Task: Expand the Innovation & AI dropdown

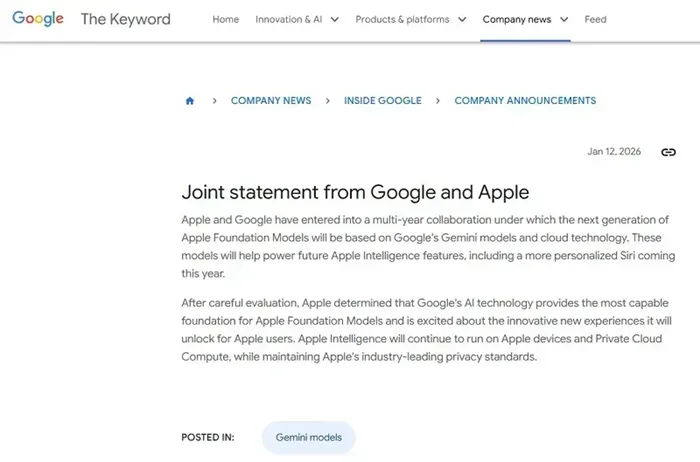Action: coord(334,19)
